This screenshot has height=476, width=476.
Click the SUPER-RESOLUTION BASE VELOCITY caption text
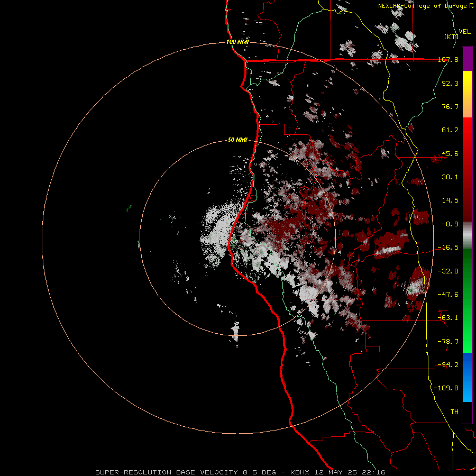[x=167, y=472]
